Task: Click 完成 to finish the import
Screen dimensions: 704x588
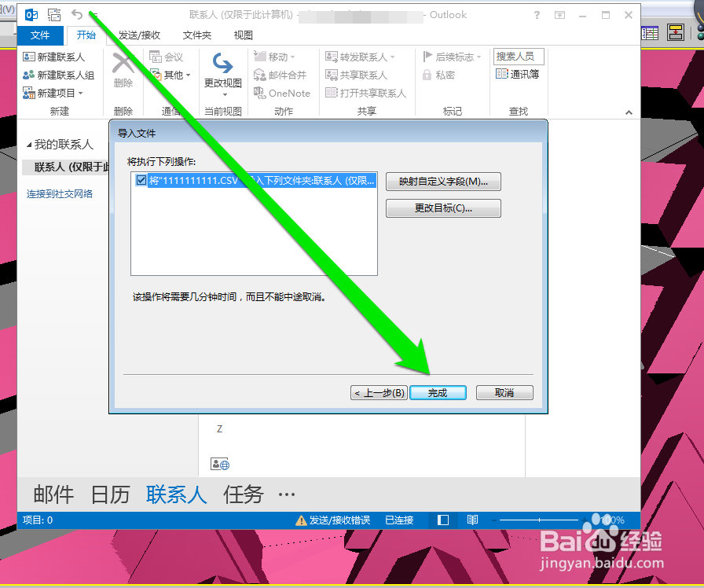Action: pos(438,392)
